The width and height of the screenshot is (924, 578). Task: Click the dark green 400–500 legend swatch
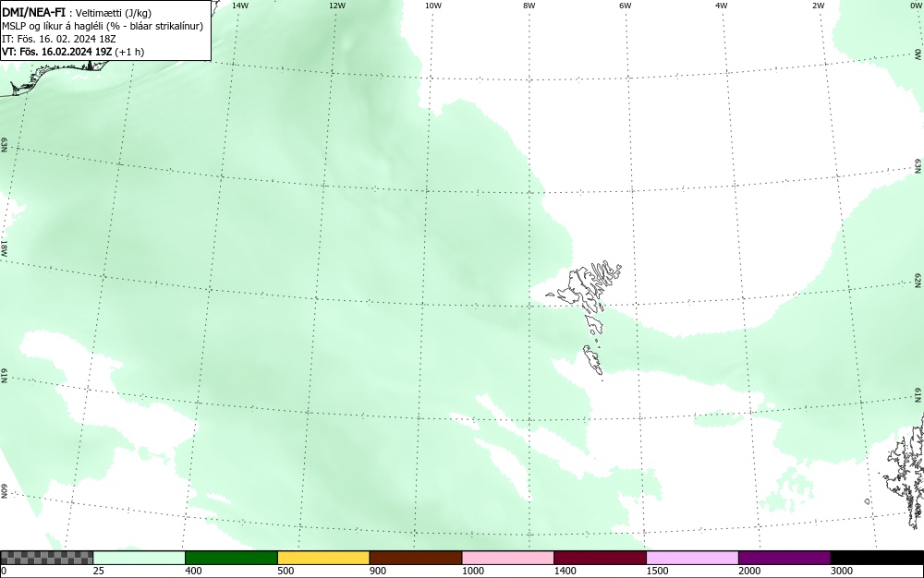pyautogui.click(x=231, y=558)
